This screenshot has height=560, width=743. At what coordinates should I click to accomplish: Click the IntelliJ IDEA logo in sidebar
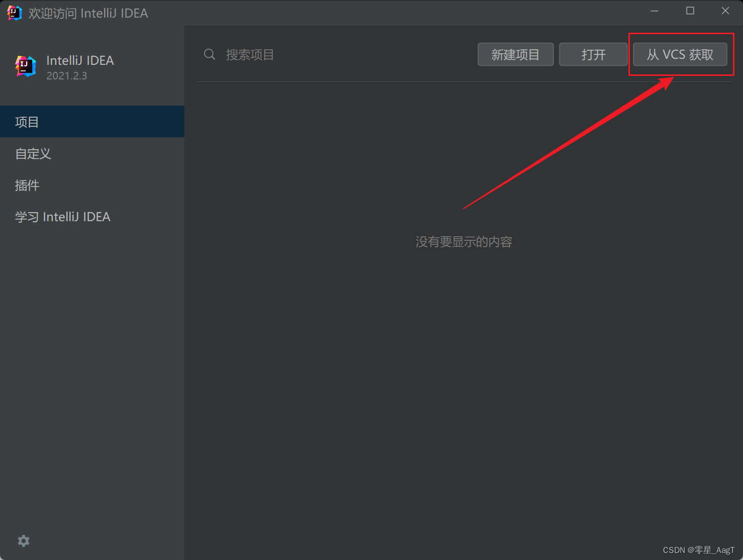point(26,66)
